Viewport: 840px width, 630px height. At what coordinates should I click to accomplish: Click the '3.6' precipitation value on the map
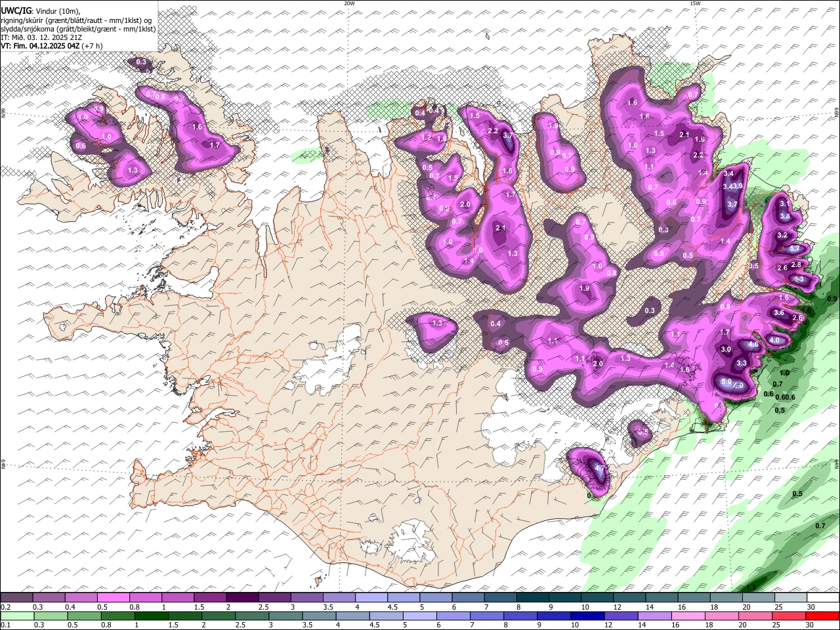click(779, 313)
